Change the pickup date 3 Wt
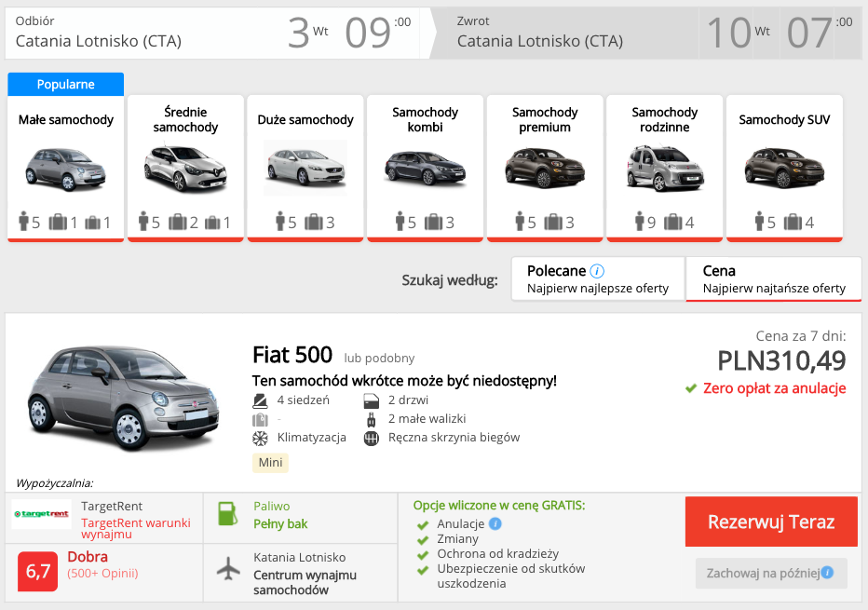Viewport: 868px width, 610px height. click(x=308, y=33)
